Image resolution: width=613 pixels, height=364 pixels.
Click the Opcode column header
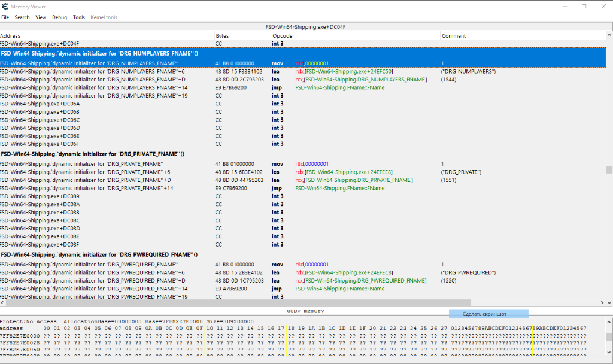tap(282, 36)
